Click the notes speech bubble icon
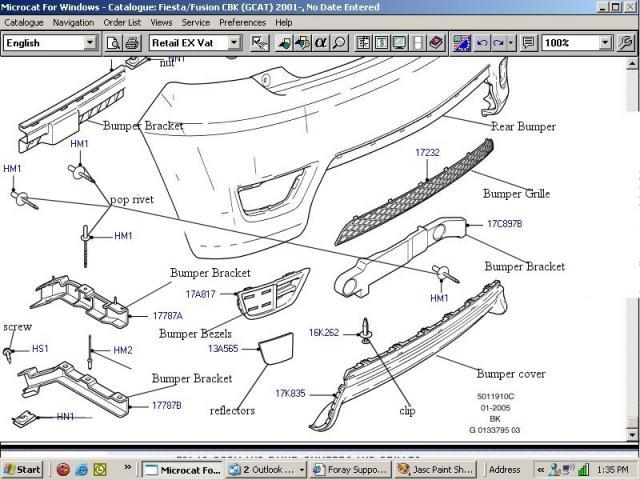This screenshot has width=640, height=480. (528, 43)
